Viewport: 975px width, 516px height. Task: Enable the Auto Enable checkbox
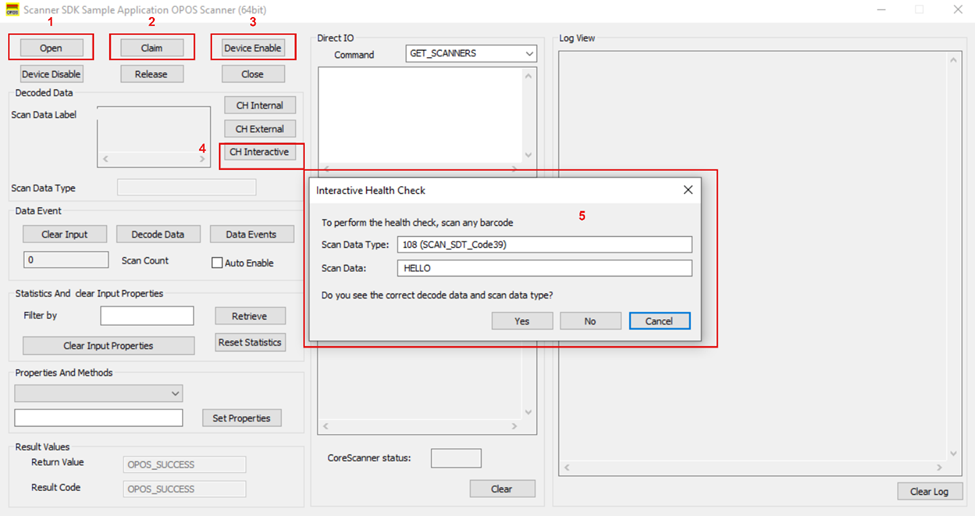(217, 263)
